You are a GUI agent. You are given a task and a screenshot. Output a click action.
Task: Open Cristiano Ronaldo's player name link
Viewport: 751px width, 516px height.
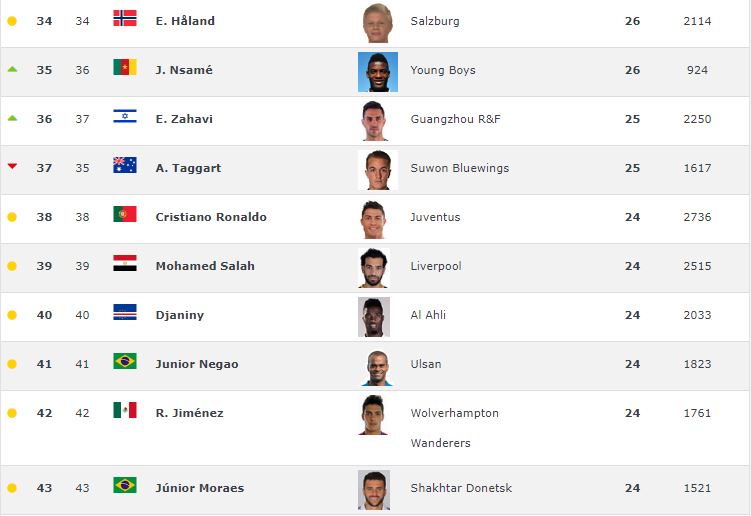tap(211, 217)
